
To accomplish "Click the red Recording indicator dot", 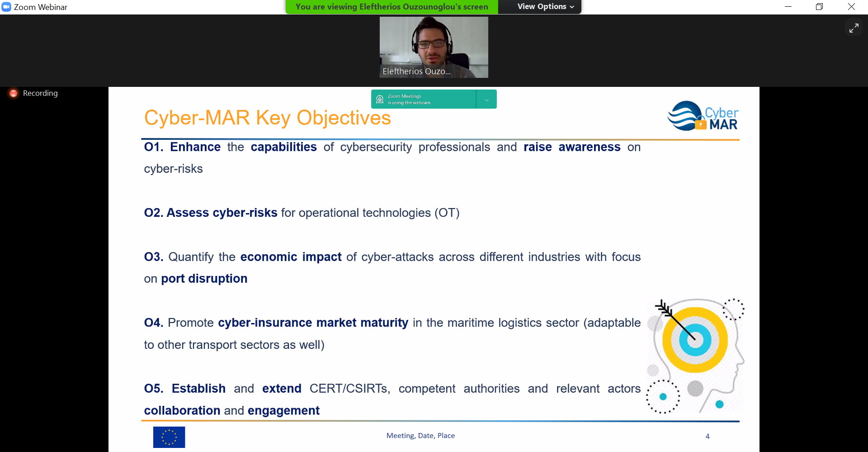I will [14, 93].
